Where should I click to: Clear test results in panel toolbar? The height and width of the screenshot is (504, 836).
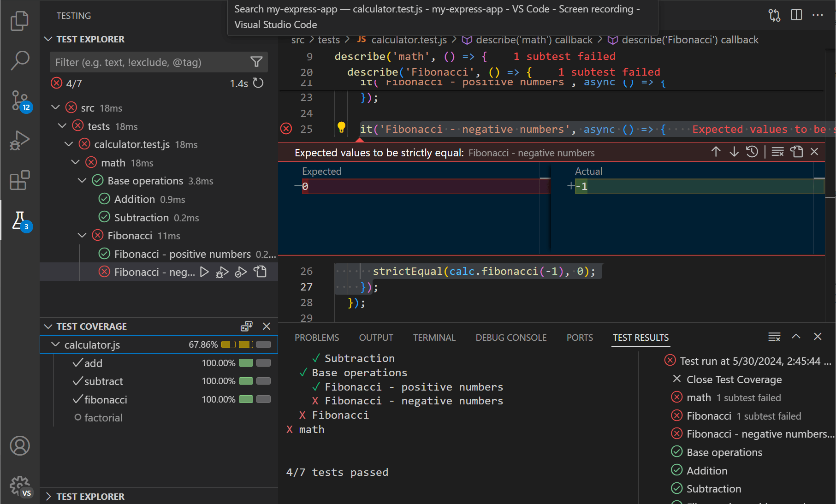(775, 337)
